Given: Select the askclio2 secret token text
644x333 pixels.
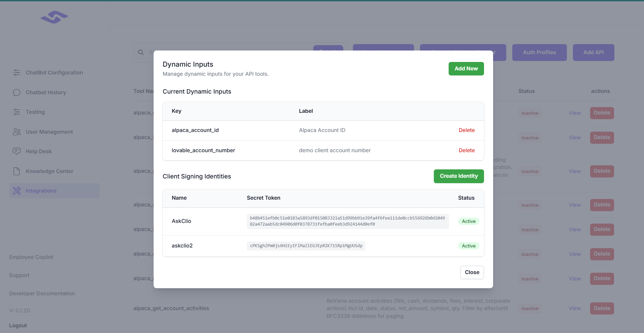Looking at the screenshot, I should tap(306, 246).
